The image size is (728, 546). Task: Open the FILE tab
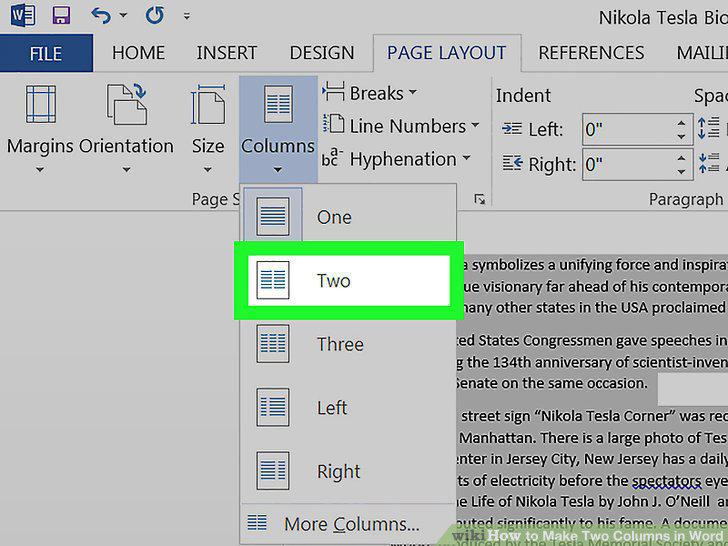coord(46,53)
